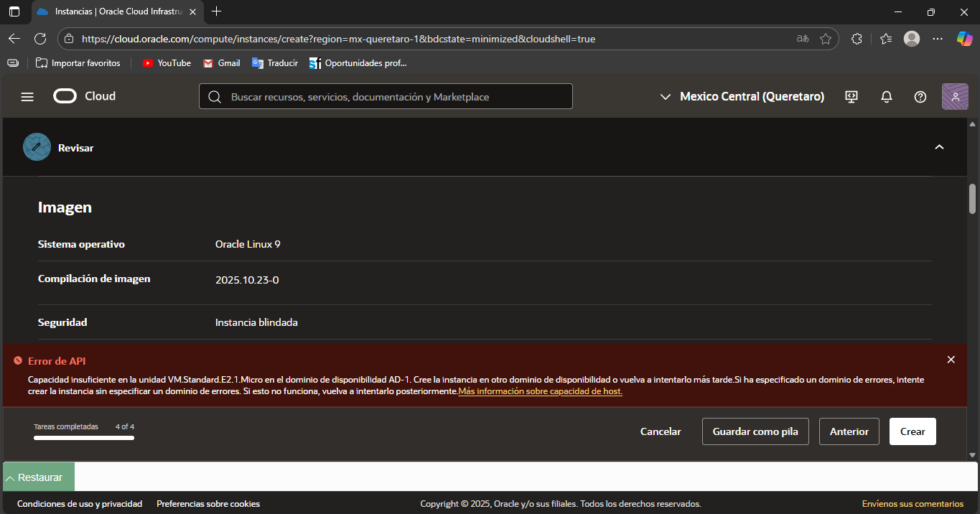Click the search magnifier icon
980x514 pixels.
tap(214, 97)
